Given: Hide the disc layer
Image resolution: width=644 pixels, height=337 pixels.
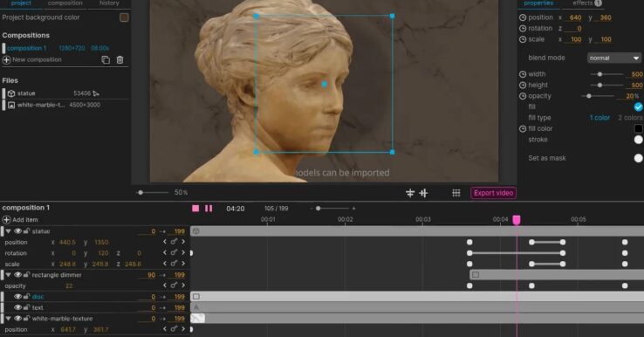Looking at the screenshot, I should 17,297.
